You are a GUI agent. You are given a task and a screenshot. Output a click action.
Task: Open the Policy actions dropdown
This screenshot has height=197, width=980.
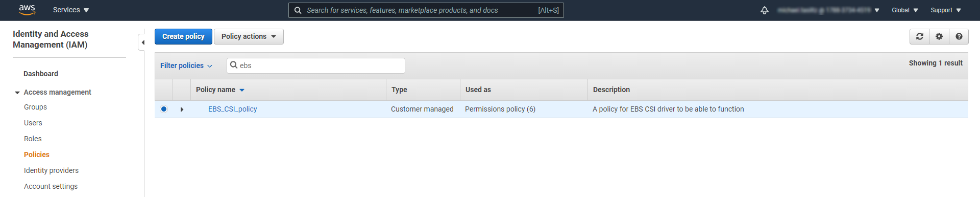249,36
